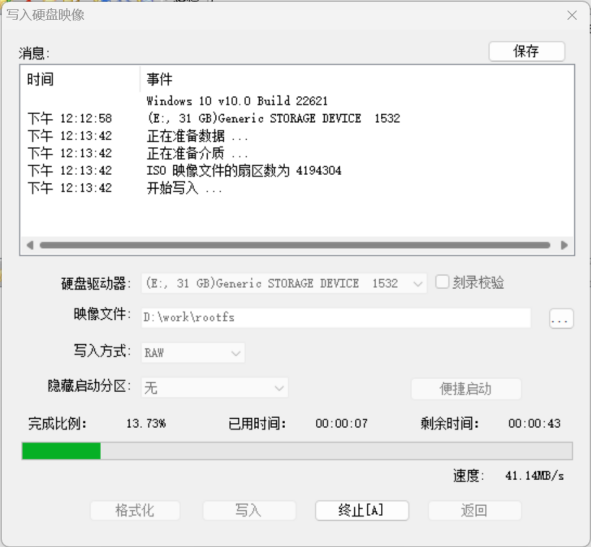The height and width of the screenshot is (547, 591).
Task: Click the remaining time 00:00:43 value
Action: point(534,424)
